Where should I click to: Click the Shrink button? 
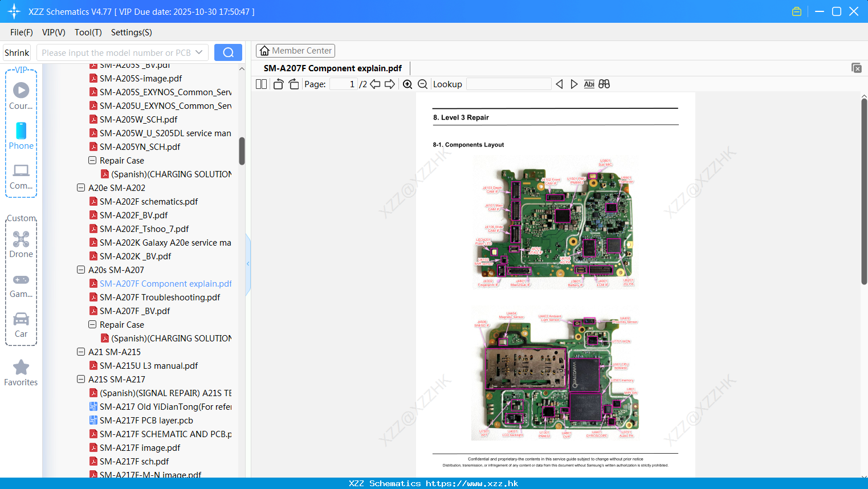pyautogui.click(x=17, y=52)
